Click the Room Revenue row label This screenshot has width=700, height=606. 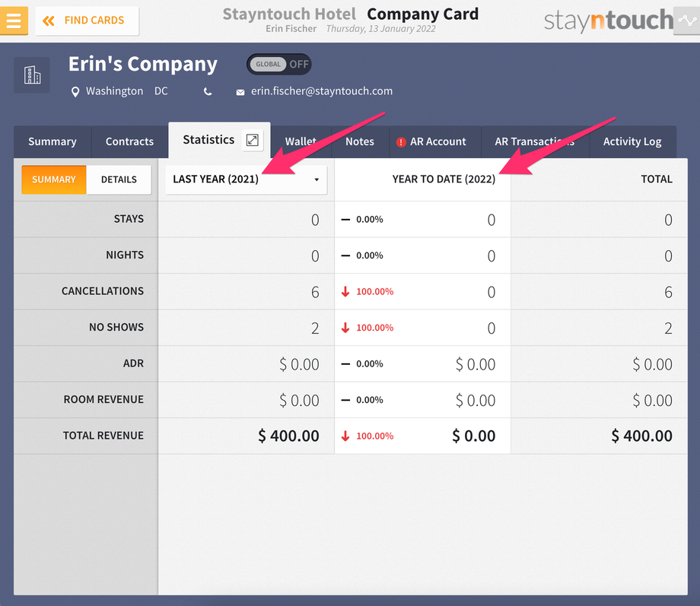[103, 400]
